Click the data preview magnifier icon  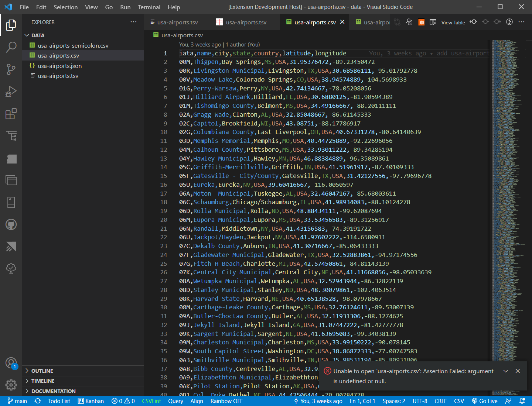(409, 22)
